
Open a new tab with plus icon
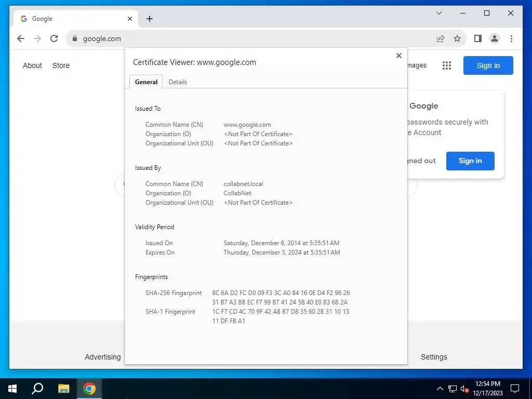(149, 19)
